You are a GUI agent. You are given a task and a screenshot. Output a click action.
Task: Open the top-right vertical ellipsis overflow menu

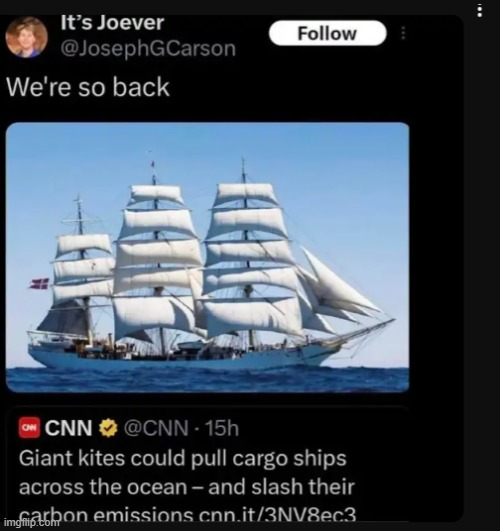[x=479, y=11]
